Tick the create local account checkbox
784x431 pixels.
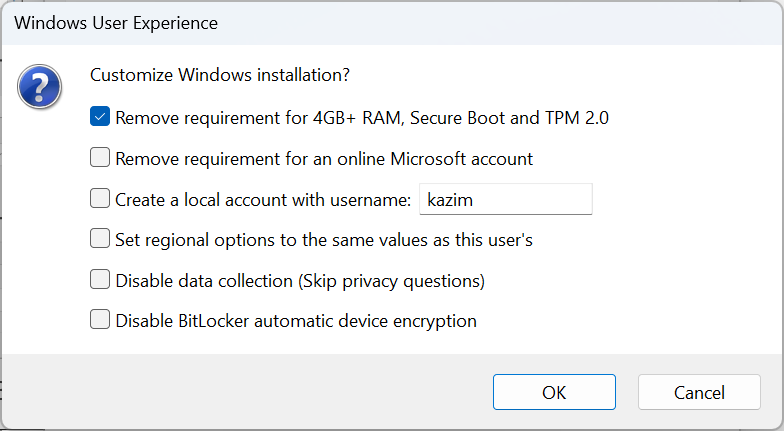tap(100, 198)
